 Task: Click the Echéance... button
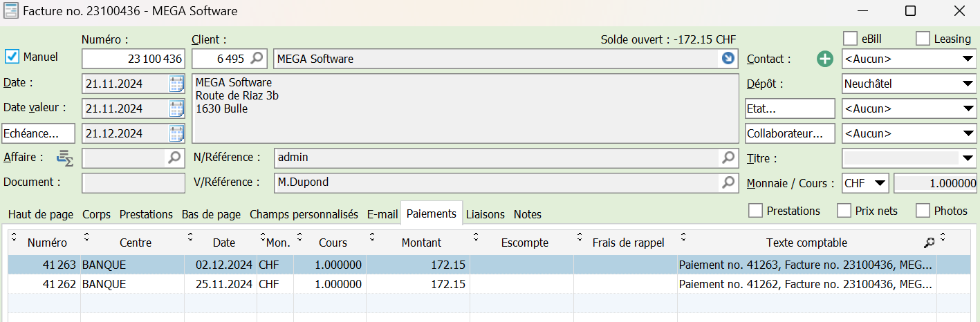click(39, 133)
